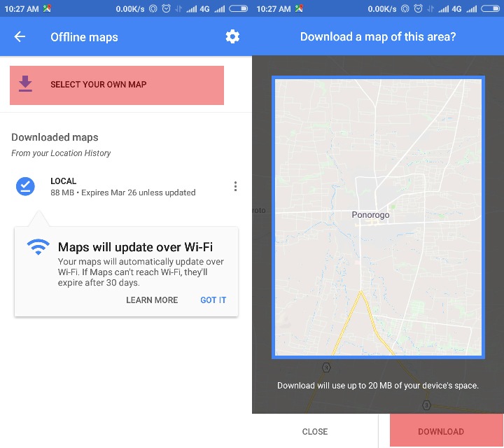Screen dimensions: 504x448
Task: Go back using the arrow in Offline maps
Action: tap(20, 36)
